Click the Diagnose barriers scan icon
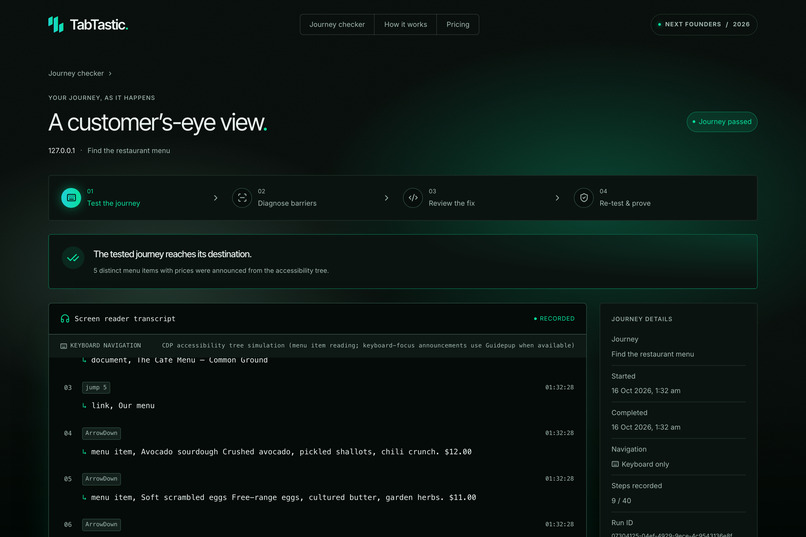The image size is (806, 537). (242, 198)
